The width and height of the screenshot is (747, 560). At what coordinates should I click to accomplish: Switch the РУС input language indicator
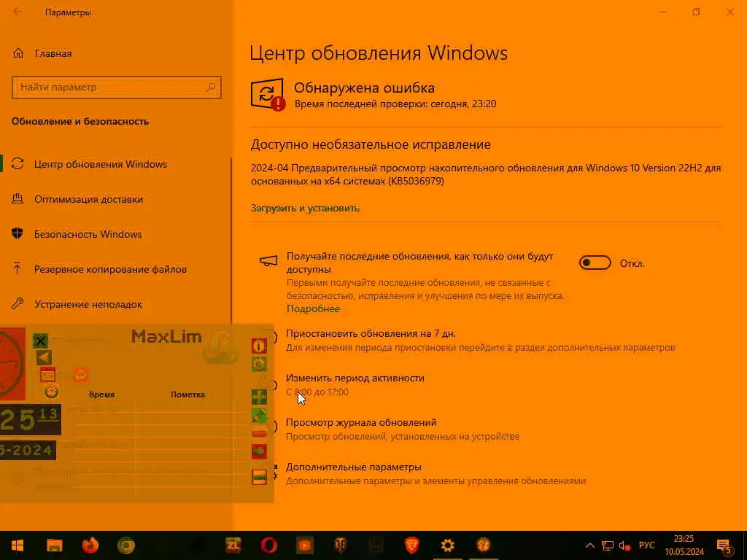pyautogui.click(x=646, y=545)
